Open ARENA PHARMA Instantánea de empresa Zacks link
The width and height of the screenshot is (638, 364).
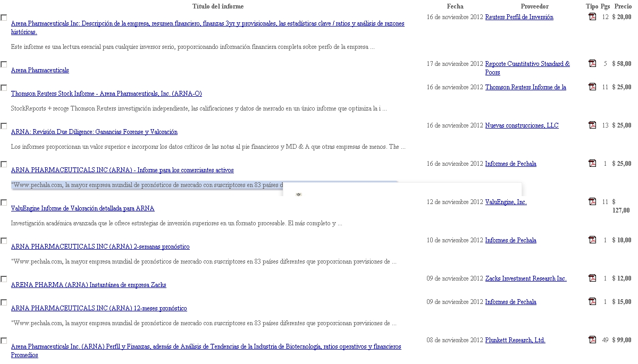[88, 285]
